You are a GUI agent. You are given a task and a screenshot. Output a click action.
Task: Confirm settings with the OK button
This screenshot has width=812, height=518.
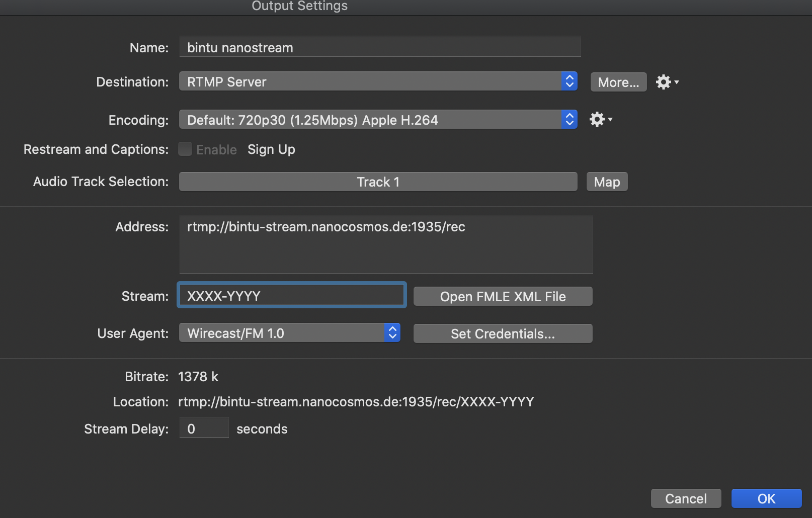pyautogui.click(x=766, y=498)
